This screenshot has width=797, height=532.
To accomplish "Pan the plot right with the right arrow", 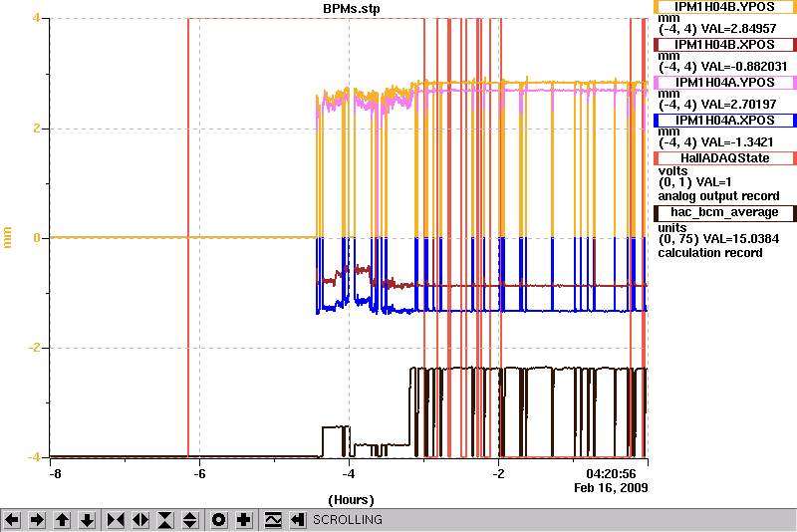I will [x=37, y=520].
